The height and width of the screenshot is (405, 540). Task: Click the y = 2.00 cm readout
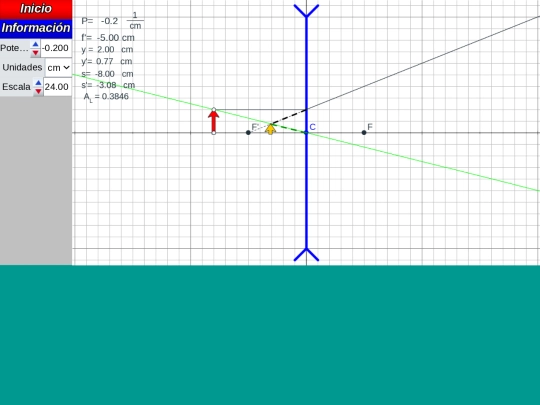(x=107, y=50)
